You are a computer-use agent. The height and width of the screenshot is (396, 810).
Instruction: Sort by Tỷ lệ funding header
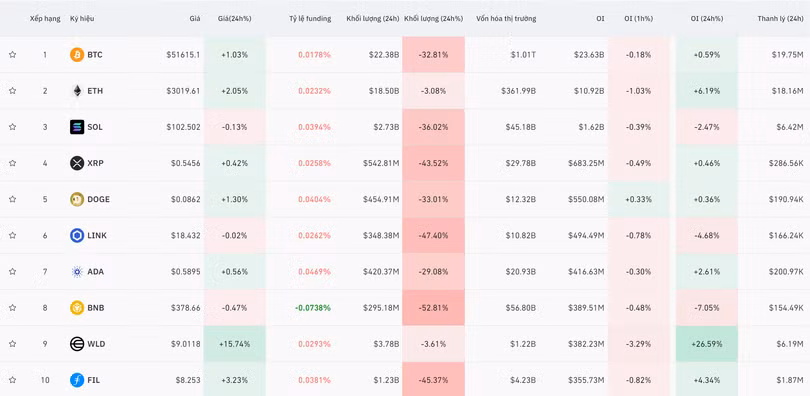pyautogui.click(x=310, y=19)
